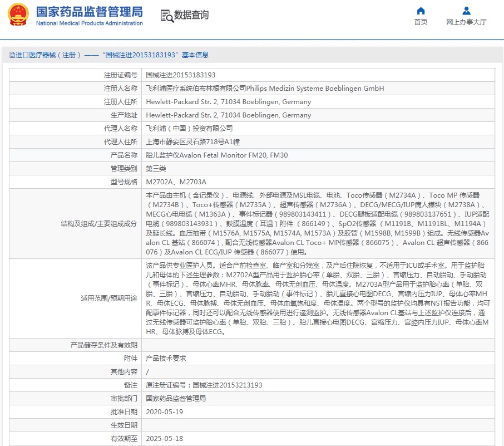Open the 数据查询 heading link
Image resolution: width=504 pixels, height=446 pixels.
point(191,15)
